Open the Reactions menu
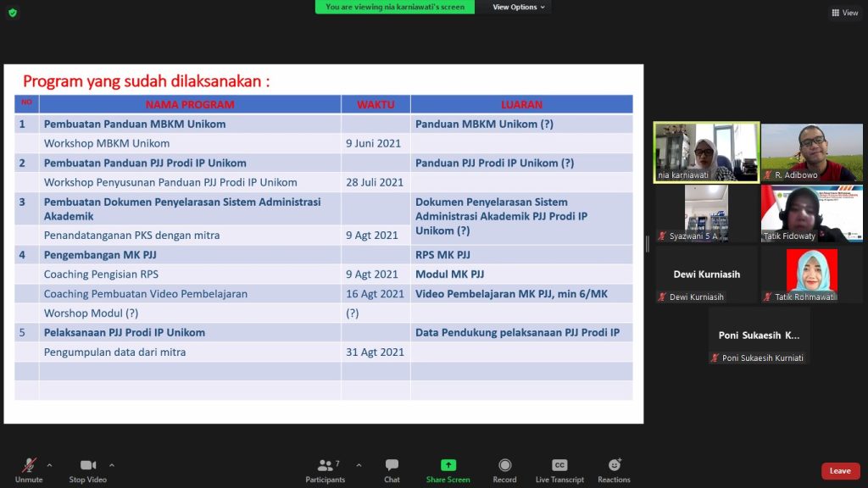Image resolution: width=868 pixels, height=488 pixels. point(614,470)
